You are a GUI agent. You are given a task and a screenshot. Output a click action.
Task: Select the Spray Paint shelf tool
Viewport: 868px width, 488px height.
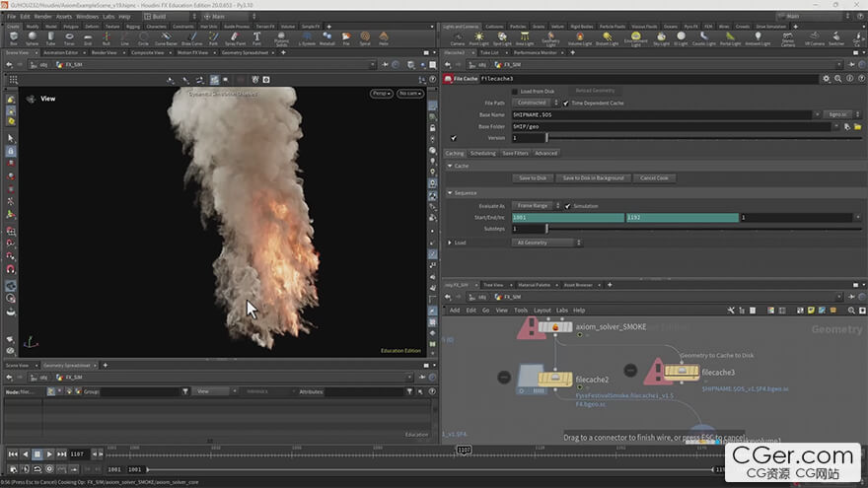[235, 38]
